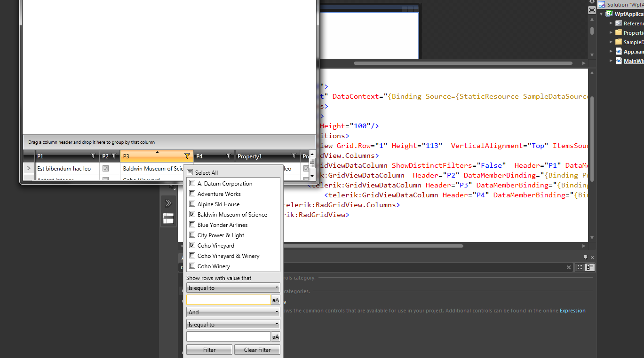The height and width of the screenshot is (358, 644).
Task: Expand the References node
Action: [611, 23]
